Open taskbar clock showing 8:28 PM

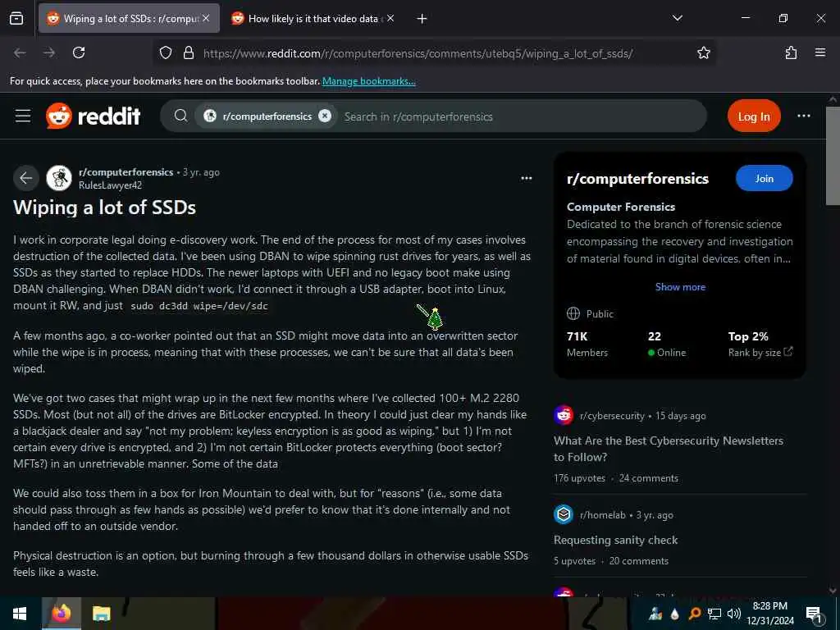pos(770,614)
